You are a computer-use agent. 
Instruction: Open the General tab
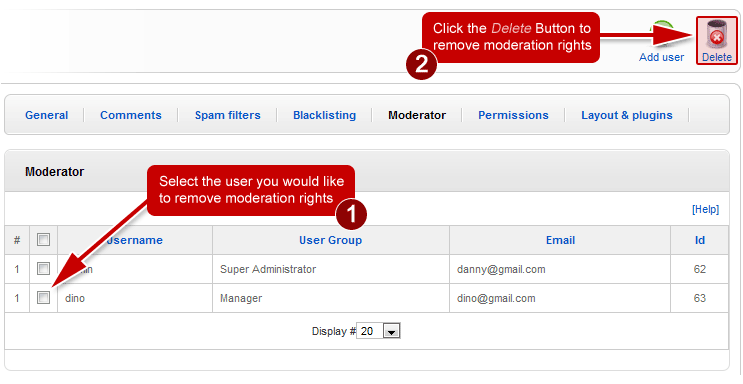tap(46, 115)
